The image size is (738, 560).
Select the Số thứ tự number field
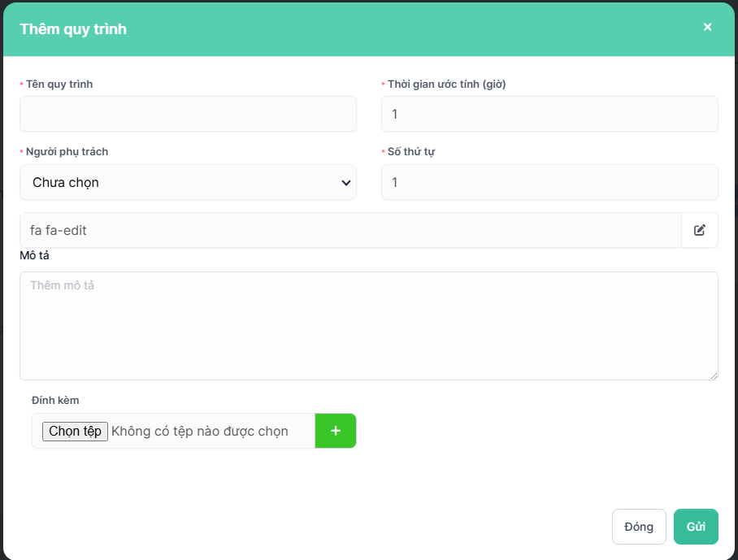(x=549, y=183)
